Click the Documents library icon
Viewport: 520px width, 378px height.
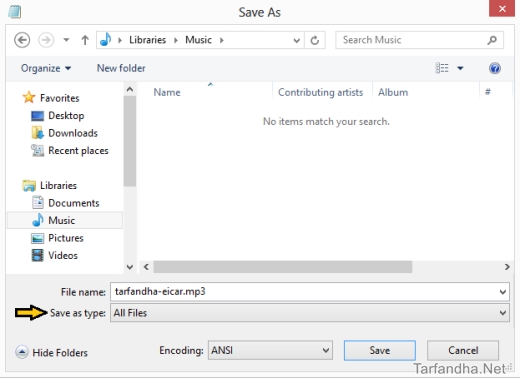[38, 203]
